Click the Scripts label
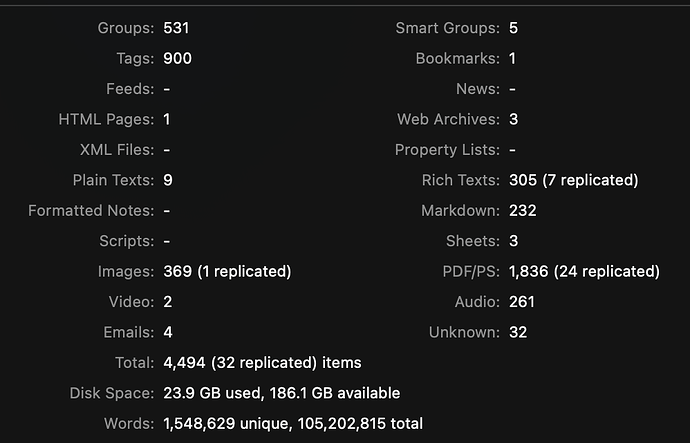 127,241
